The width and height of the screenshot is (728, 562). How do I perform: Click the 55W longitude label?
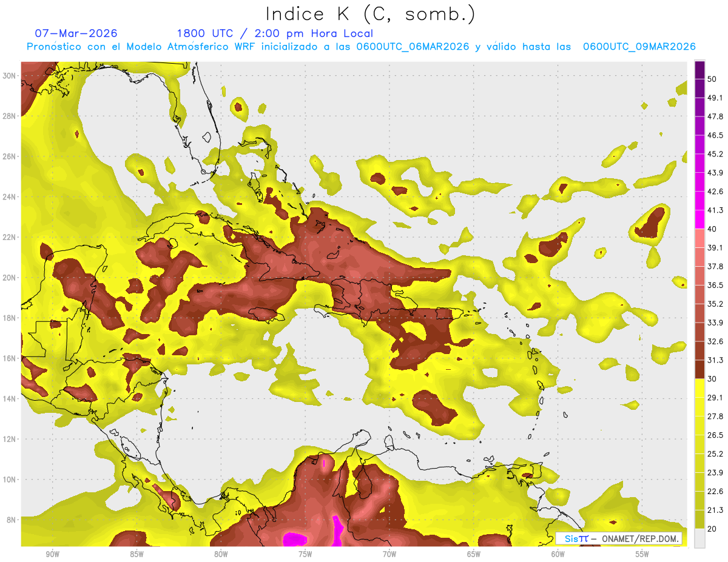642,554
